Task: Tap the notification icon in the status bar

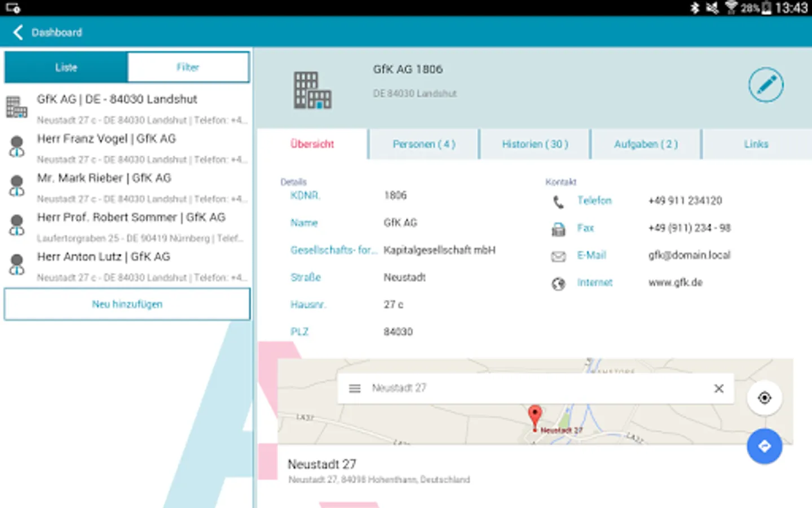Action: (12, 8)
